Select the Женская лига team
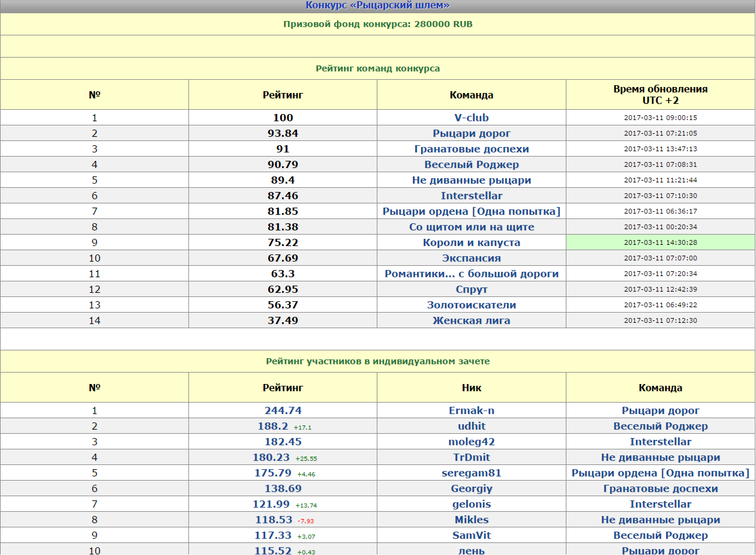 point(472,320)
